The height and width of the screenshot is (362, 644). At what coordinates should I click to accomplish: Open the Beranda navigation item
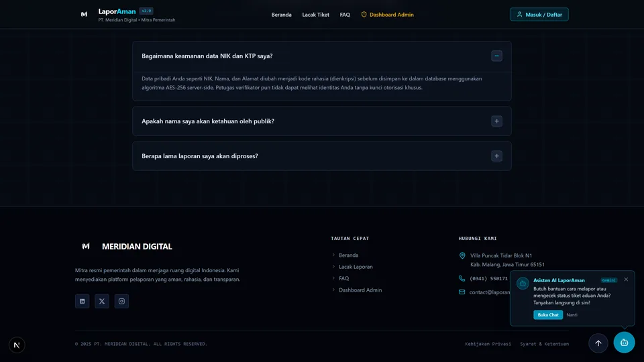281,15
